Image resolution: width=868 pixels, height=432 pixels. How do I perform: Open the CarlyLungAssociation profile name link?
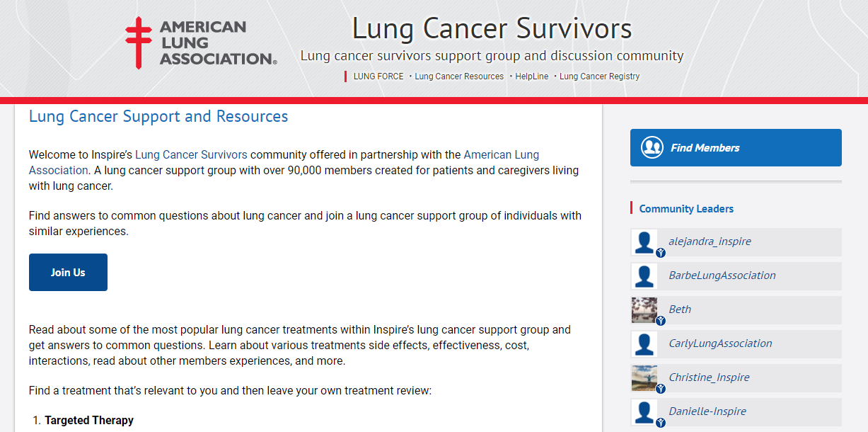pyautogui.click(x=720, y=343)
